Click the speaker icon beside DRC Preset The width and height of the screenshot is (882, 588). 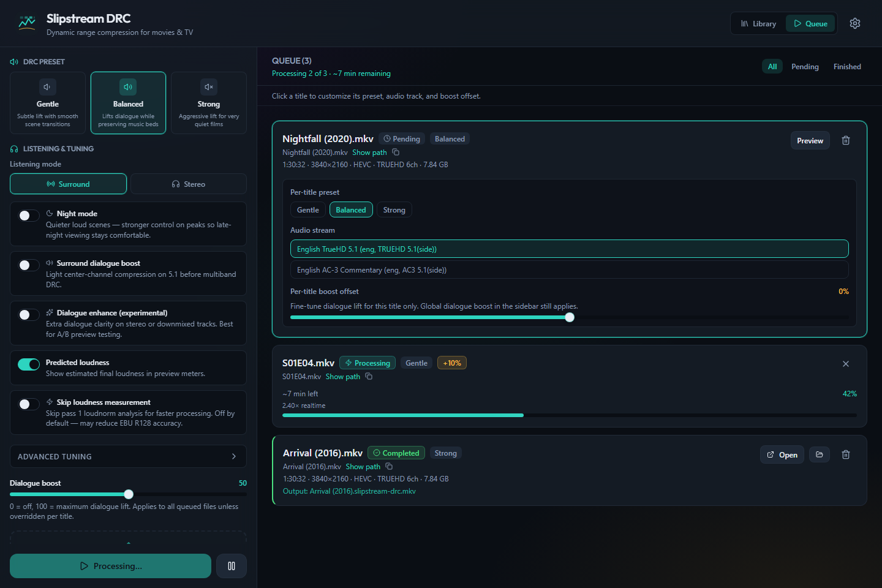pyautogui.click(x=14, y=62)
